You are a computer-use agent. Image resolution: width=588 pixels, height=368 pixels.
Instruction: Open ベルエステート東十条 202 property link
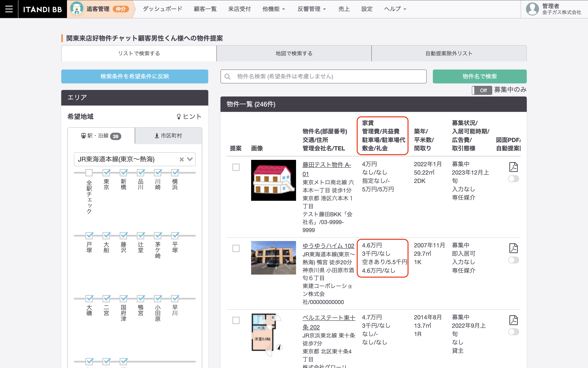[329, 322]
